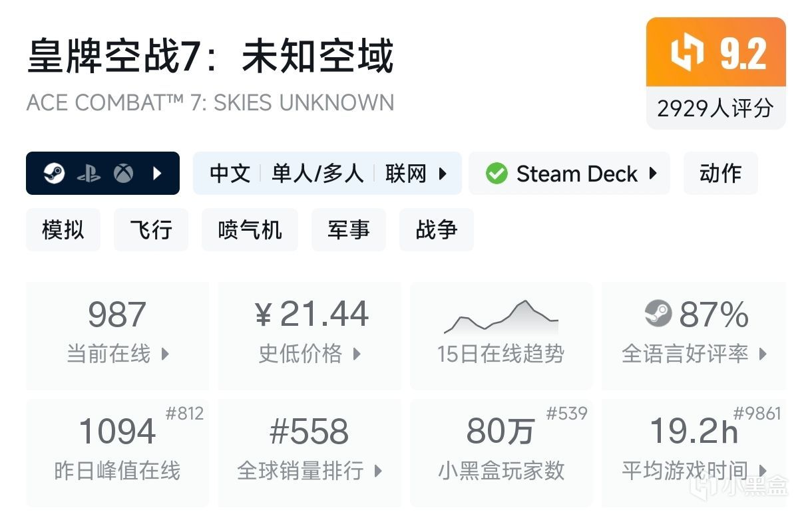The width and height of the screenshot is (812, 514).
Task: Click the Steam platform icon
Action: click(x=54, y=174)
